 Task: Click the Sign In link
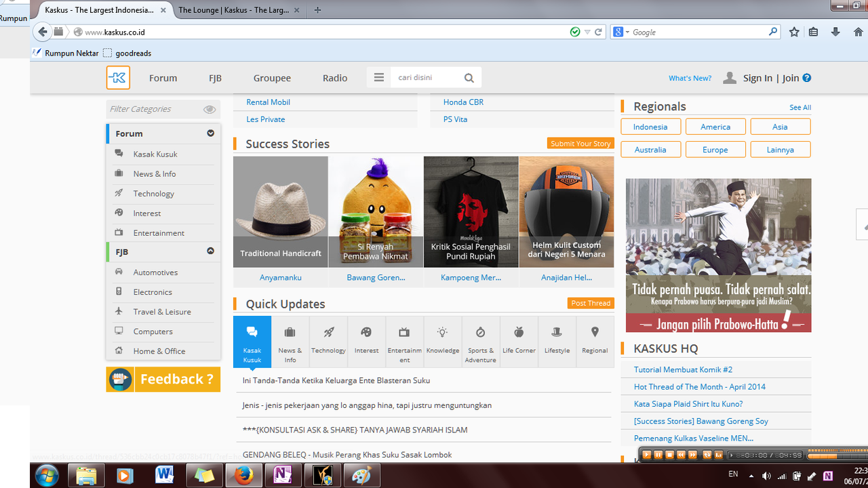click(757, 78)
